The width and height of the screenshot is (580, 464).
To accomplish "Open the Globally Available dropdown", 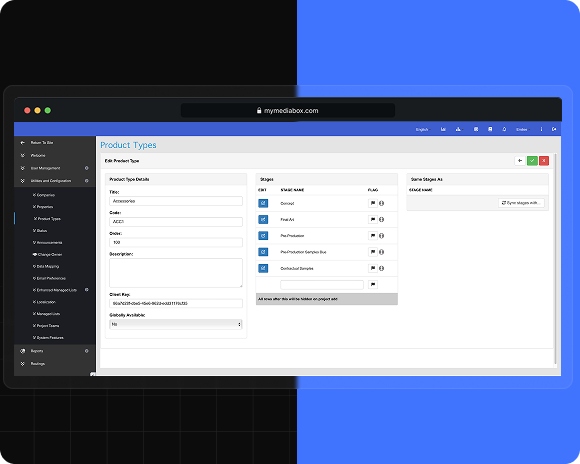I will pyautogui.click(x=176, y=324).
